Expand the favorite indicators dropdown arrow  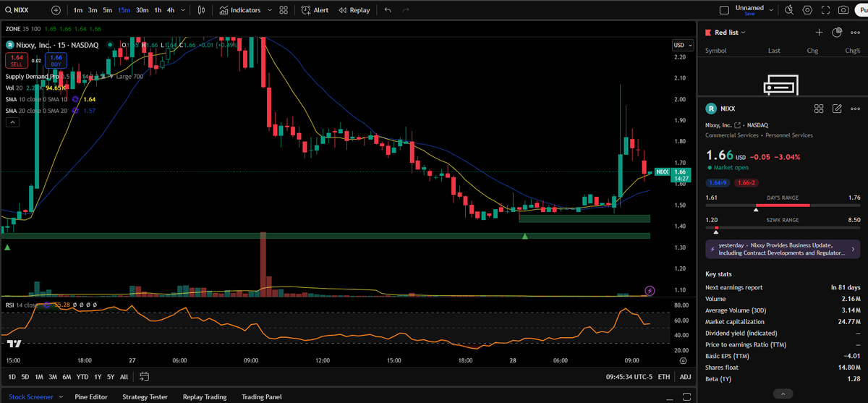point(270,10)
